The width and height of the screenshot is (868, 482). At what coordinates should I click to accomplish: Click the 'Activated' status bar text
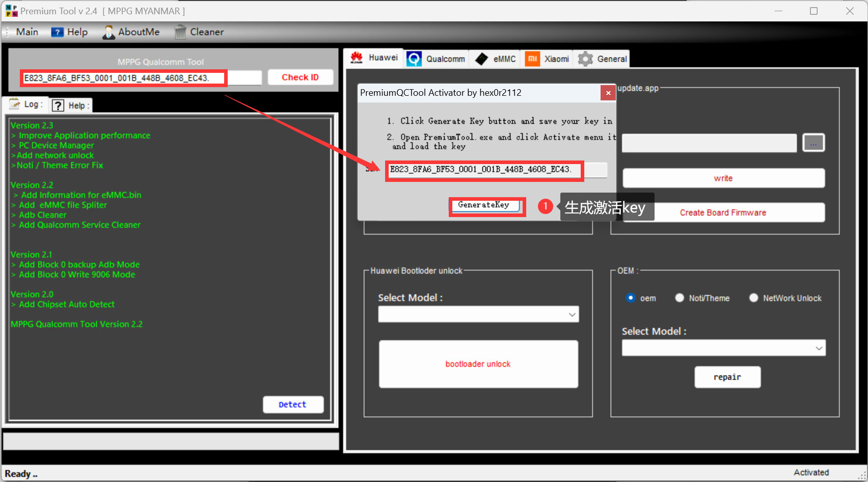[811, 472]
